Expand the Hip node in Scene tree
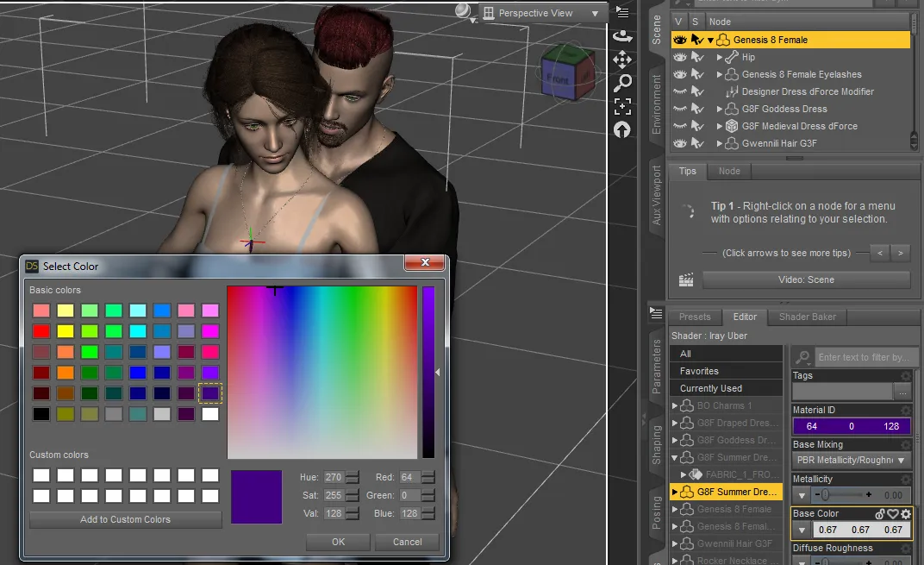The height and width of the screenshot is (565, 924). point(720,57)
